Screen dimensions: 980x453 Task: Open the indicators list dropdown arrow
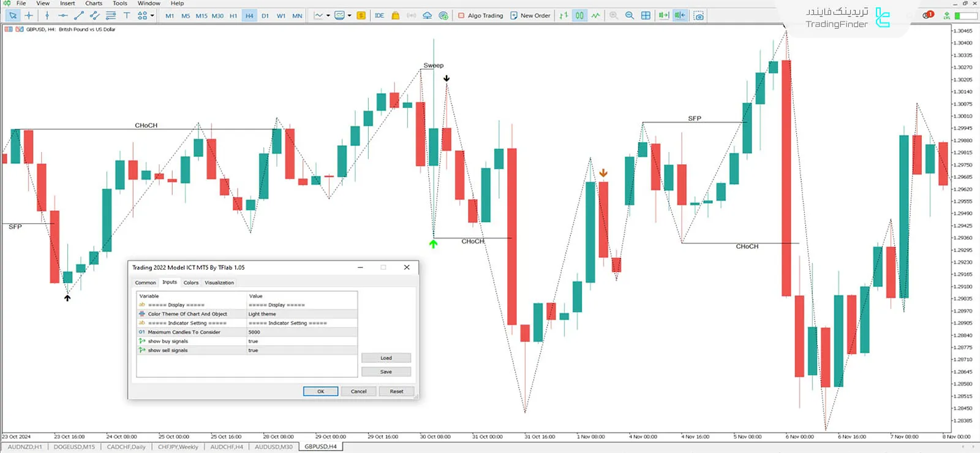328,15
